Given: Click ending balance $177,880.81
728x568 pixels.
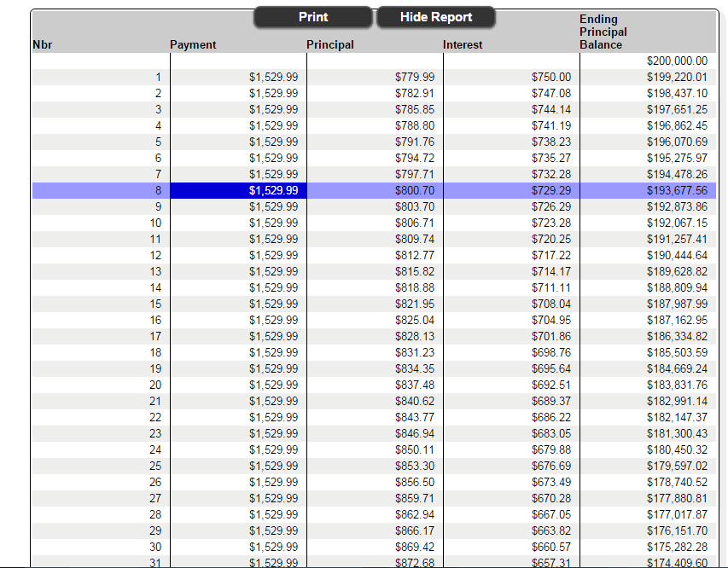Looking at the screenshot, I should pos(677,498).
